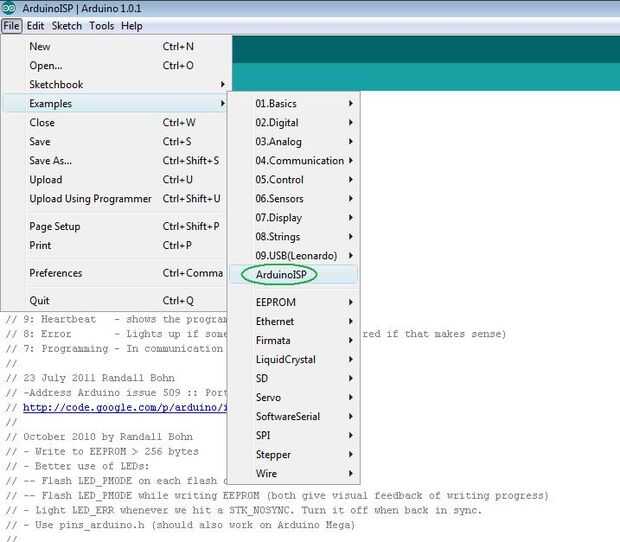Expand the 04.Communication examples submenu
This screenshot has width=620, height=542.
pos(294,161)
